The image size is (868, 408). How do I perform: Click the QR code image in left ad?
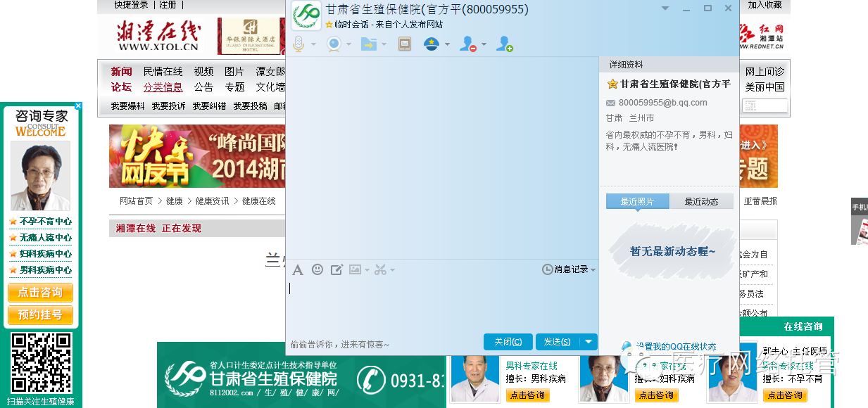[x=42, y=363]
